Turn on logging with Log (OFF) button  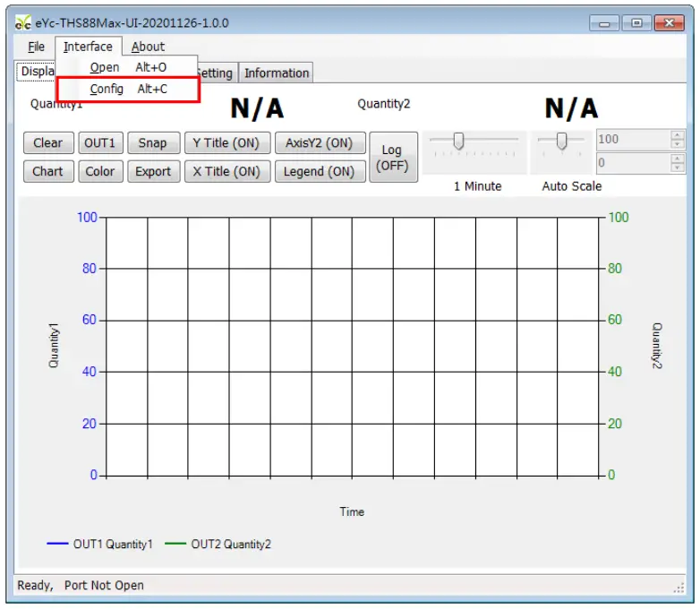392,158
